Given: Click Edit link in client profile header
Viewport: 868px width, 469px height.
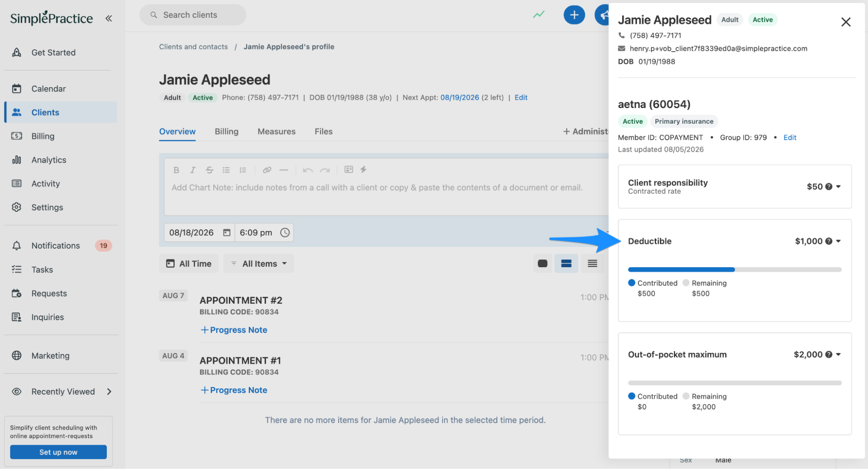Looking at the screenshot, I should coord(521,98).
